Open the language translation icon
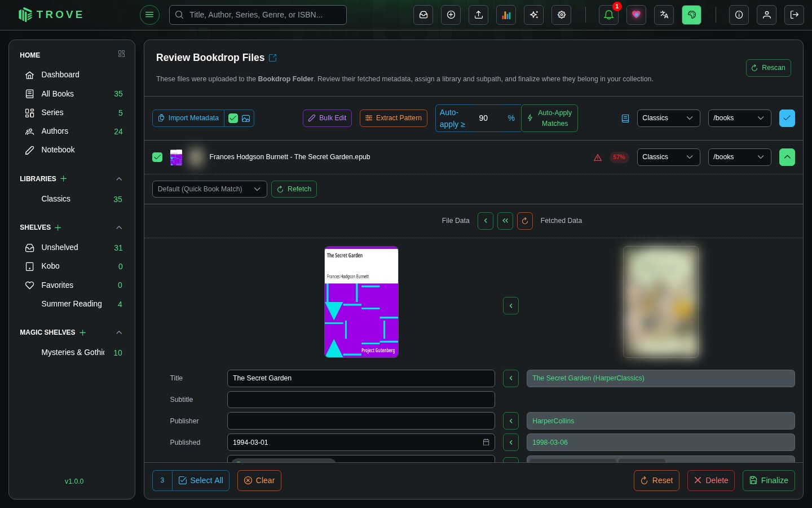 click(x=664, y=15)
